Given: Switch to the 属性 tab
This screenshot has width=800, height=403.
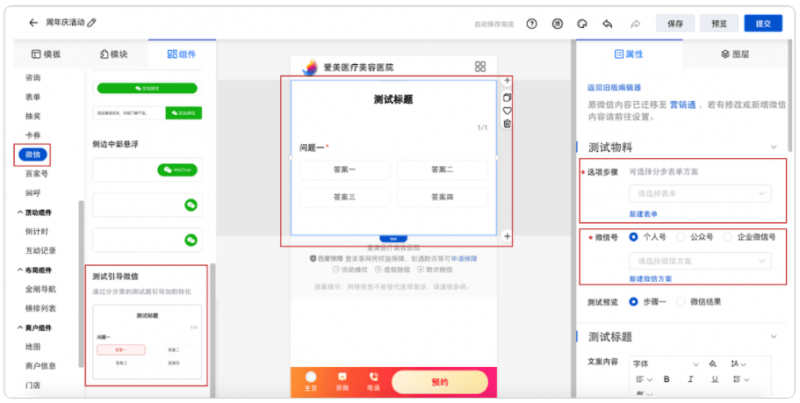Looking at the screenshot, I should [629, 54].
